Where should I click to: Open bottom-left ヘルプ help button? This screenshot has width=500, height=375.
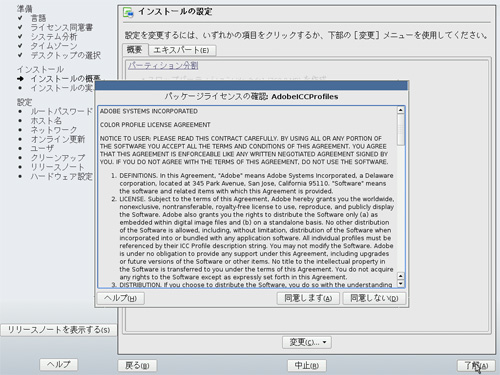[59, 364]
